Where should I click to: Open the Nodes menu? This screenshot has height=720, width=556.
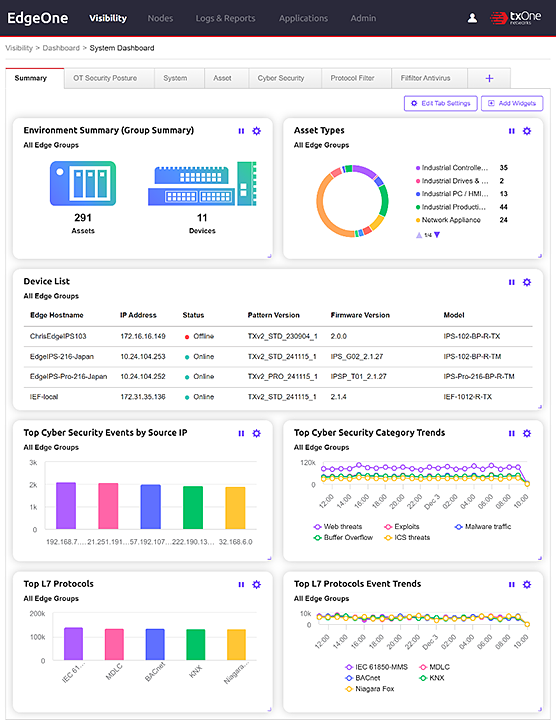coord(160,18)
